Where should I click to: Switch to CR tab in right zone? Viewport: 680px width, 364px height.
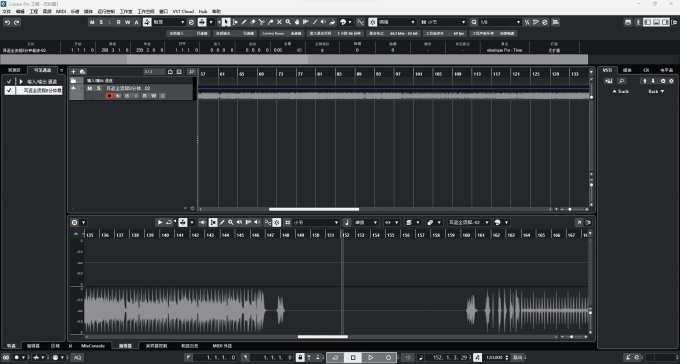pos(646,70)
